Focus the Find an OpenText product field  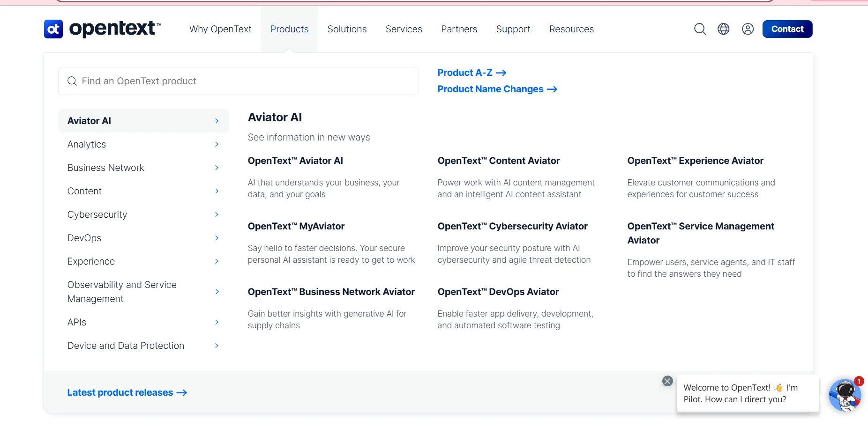(238, 81)
